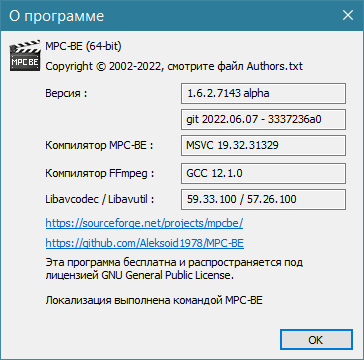Confirm with the OK button

click(316, 340)
